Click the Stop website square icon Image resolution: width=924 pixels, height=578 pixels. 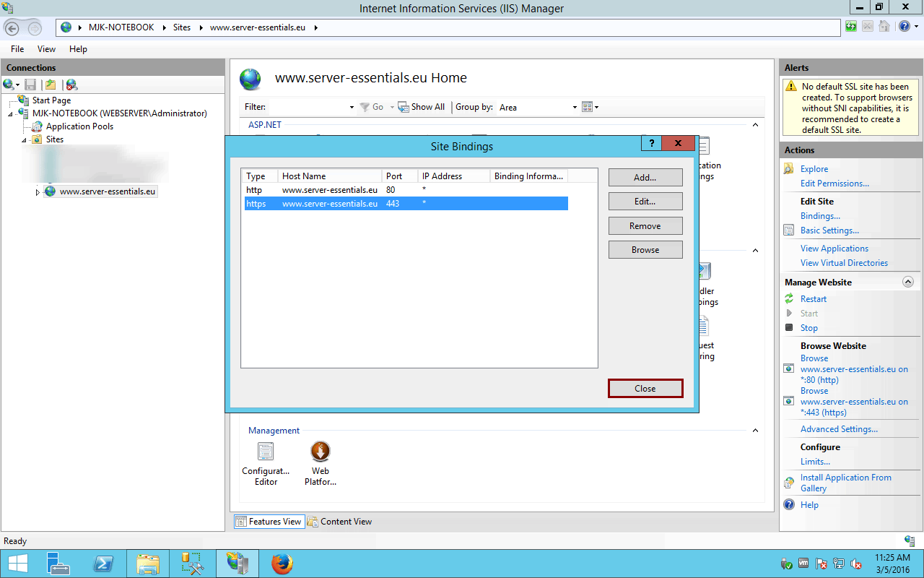(x=789, y=328)
